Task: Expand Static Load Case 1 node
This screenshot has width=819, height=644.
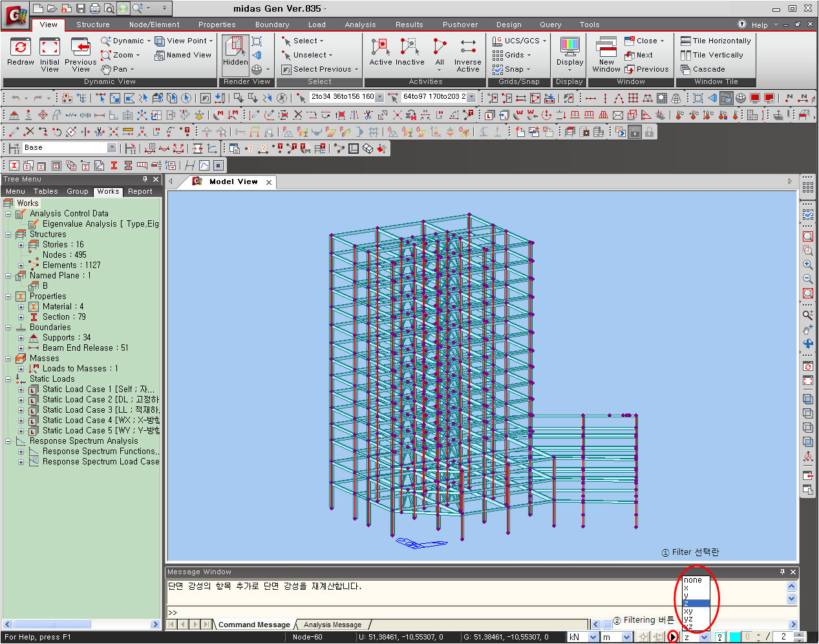Action: (x=21, y=390)
